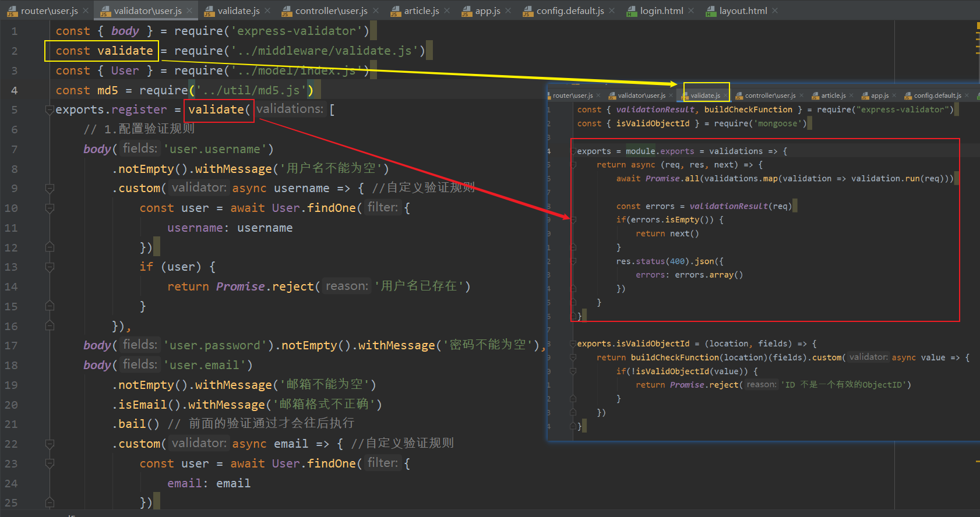Screen dimensions: 980x517
Task: Fold the email findOne call at line 23
Action: click(x=50, y=463)
